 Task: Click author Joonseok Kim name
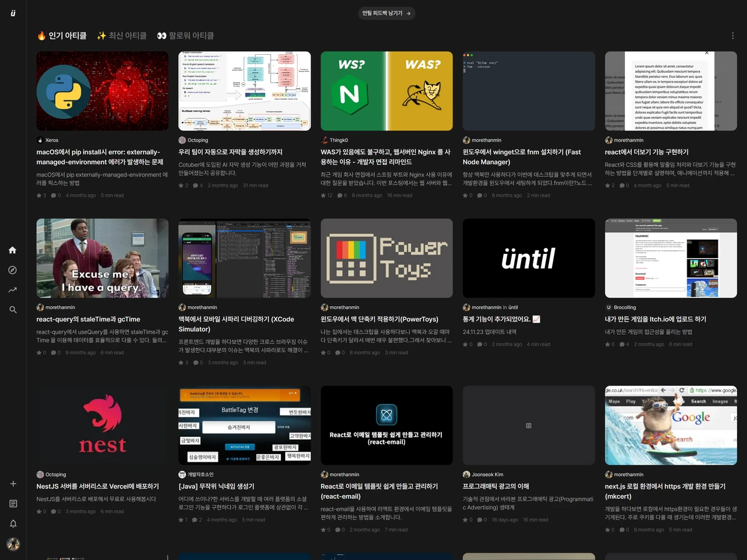click(487, 475)
